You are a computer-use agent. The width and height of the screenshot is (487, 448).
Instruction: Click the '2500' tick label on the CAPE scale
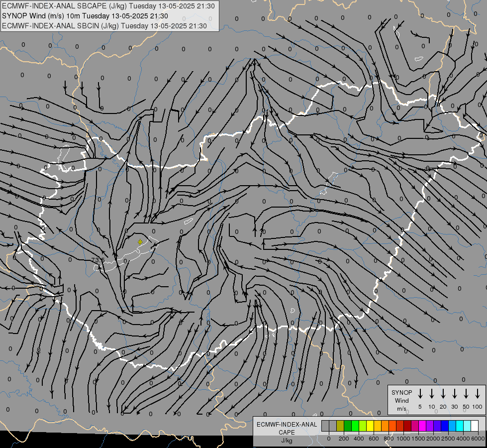(x=448, y=439)
